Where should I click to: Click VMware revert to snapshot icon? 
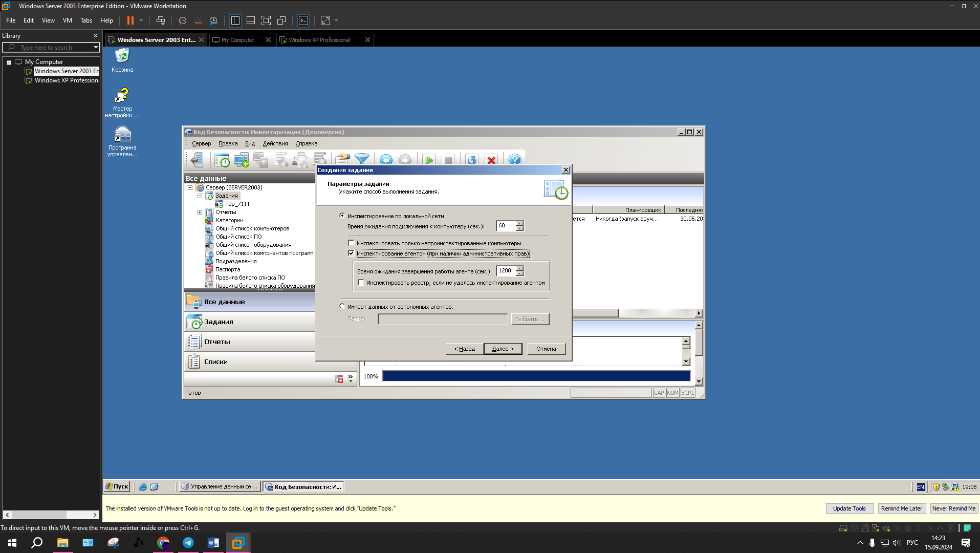coord(198,20)
